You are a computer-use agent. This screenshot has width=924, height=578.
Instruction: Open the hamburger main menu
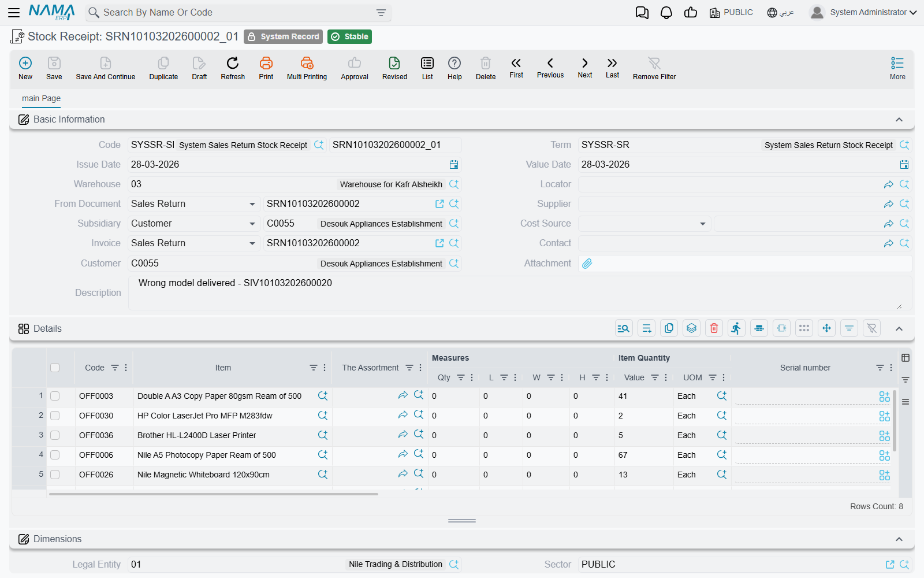coord(14,12)
